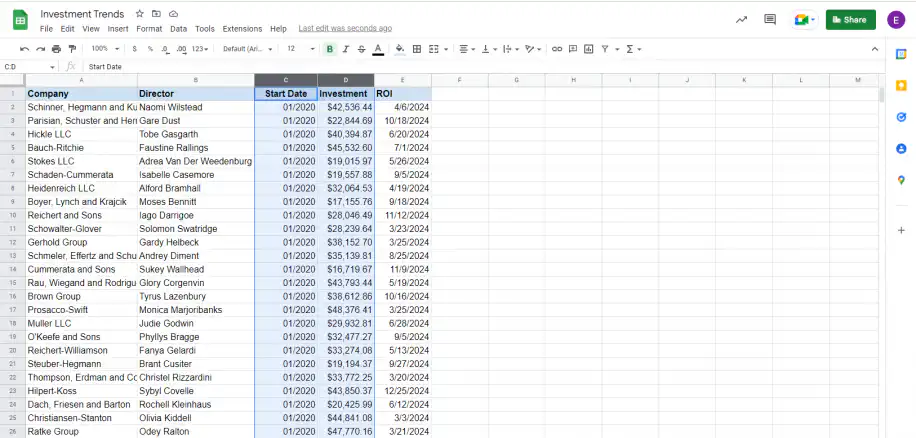Open the Extensions menu
Screen dimensions: 916x438
[242, 29]
